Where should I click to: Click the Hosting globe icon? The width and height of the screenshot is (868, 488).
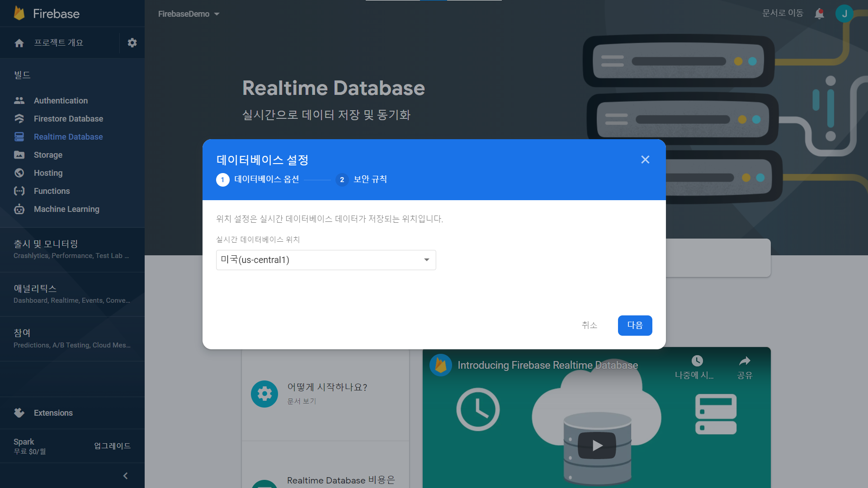point(19,173)
